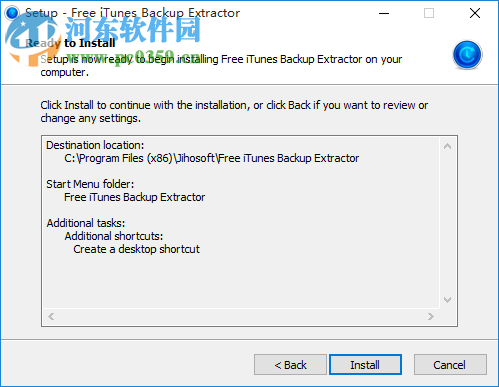The height and width of the screenshot is (387, 499).
Task: Click the 'Free iTunes Backup Extractor' start menu entry
Action: tap(134, 197)
